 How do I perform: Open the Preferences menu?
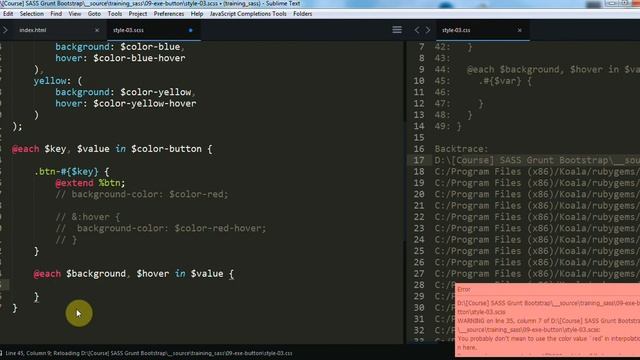(169, 14)
